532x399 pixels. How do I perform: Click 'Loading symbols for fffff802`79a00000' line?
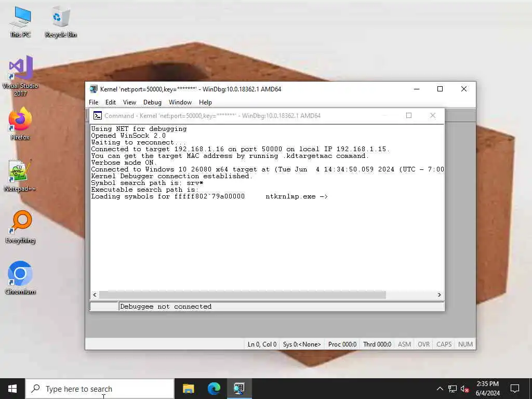(x=209, y=196)
